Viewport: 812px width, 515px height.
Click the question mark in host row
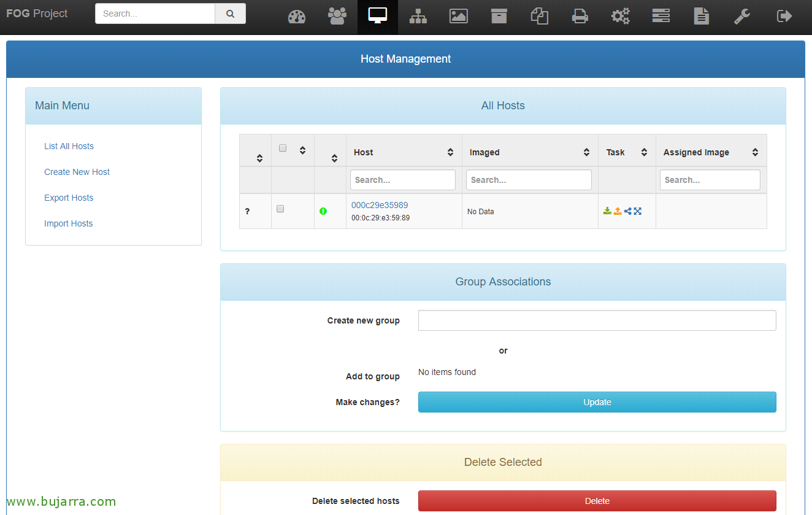(x=247, y=211)
